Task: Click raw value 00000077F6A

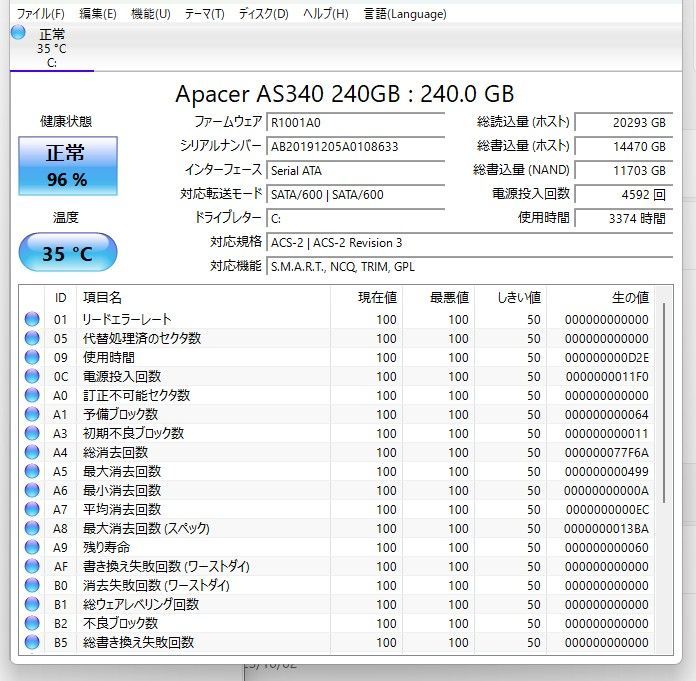Action: (x=607, y=452)
